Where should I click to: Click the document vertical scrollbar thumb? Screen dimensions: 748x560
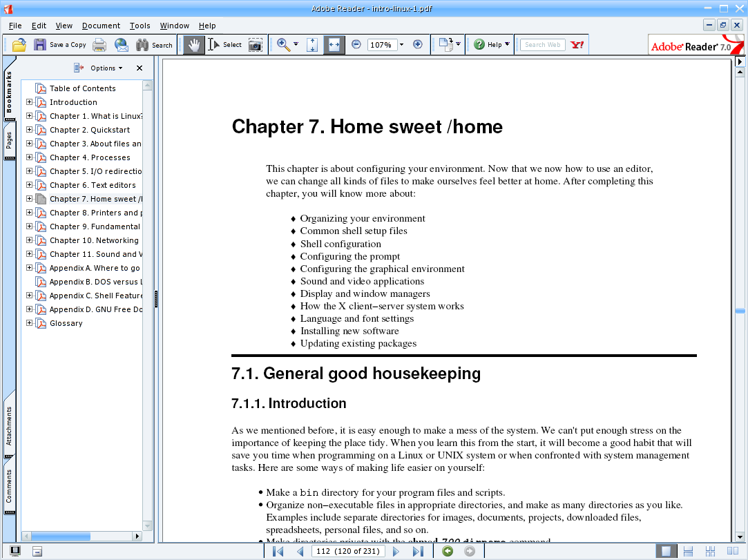740,311
